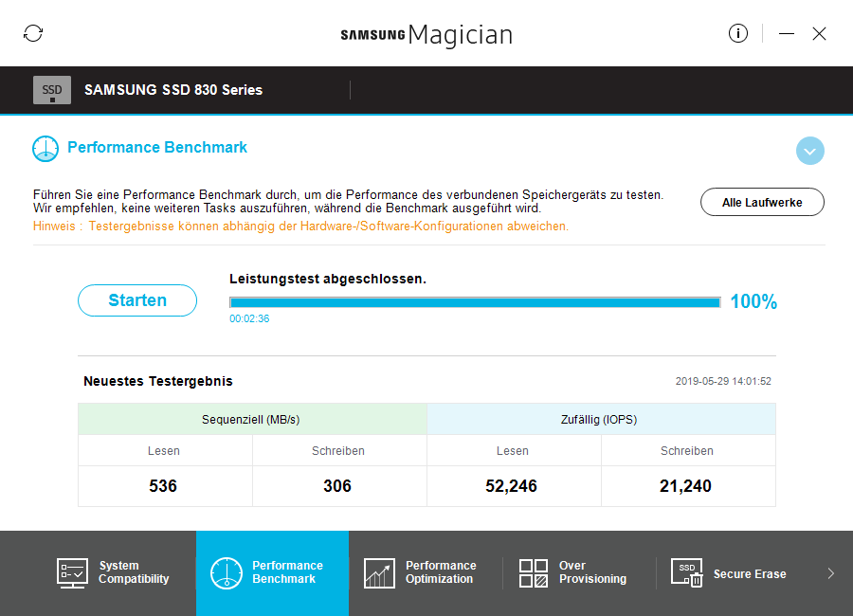Click the test timestamp 2019-05-29 14:01:52
The height and width of the screenshot is (616, 853).
[x=723, y=381]
